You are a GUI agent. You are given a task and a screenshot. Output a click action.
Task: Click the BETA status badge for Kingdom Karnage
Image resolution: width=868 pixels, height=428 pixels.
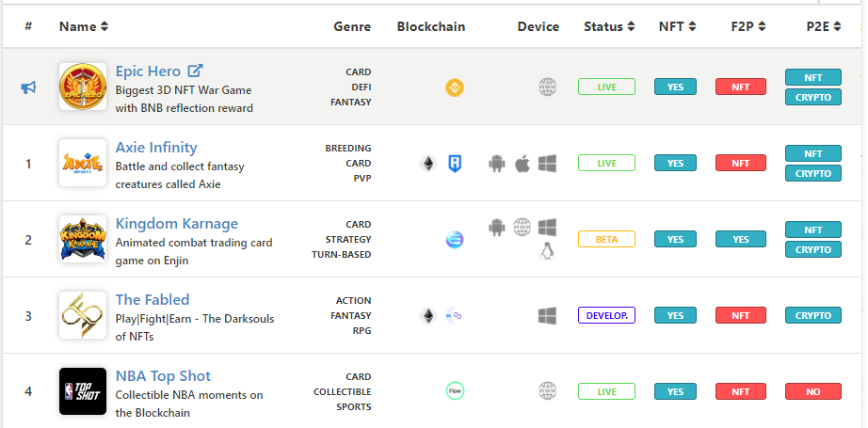pyautogui.click(x=606, y=240)
